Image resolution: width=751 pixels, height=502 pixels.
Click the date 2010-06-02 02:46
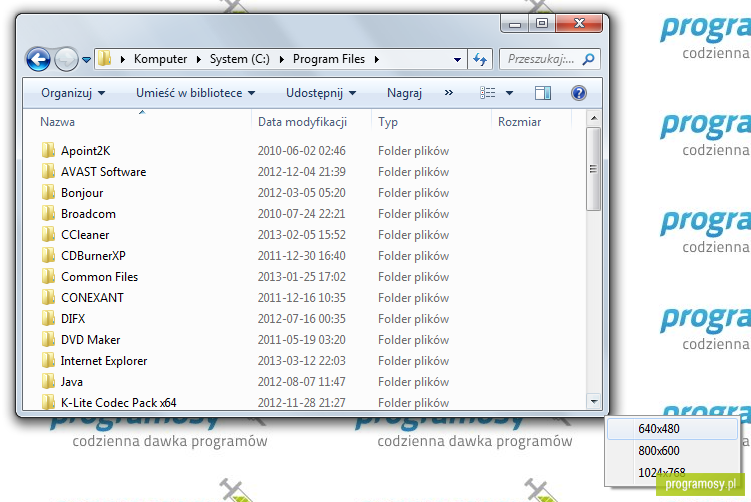pos(301,151)
